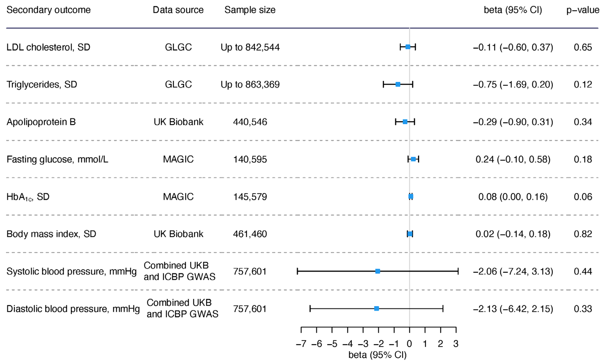
Task: Click the blue marker for Triglycerides row
Action: click(x=398, y=85)
